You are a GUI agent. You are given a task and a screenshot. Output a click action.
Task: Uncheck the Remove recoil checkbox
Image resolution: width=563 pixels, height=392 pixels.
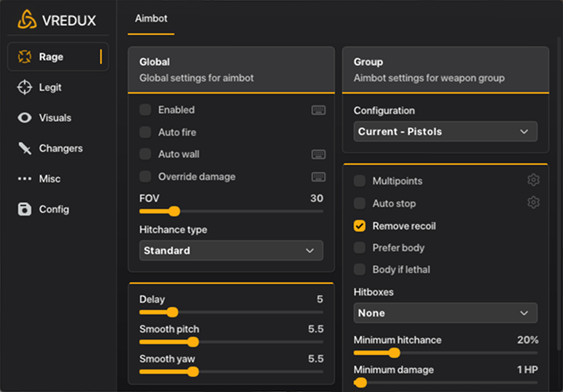point(360,226)
